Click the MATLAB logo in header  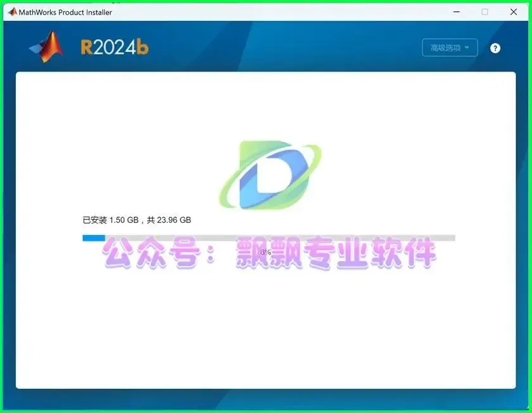tap(46, 47)
